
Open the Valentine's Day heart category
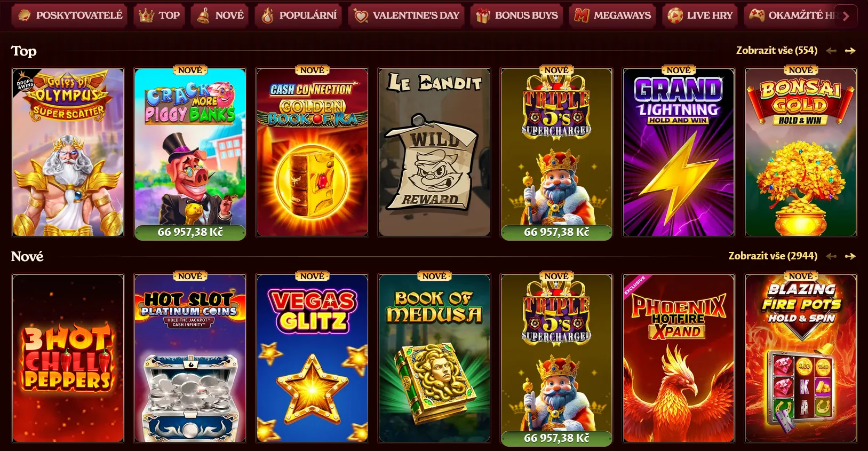(x=406, y=15)
